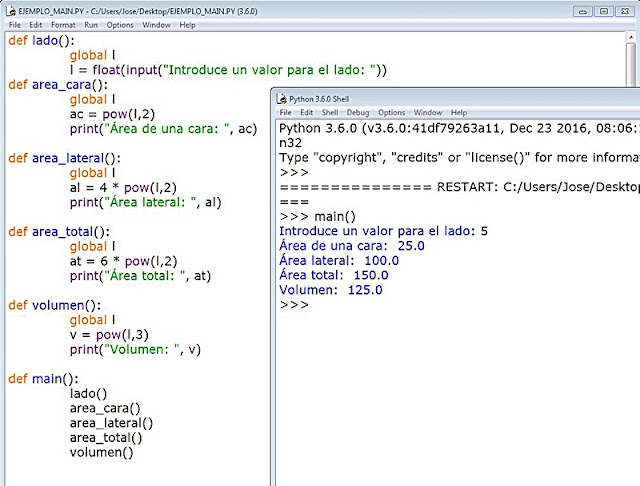Click the "area_total()" call inside main
The image size is (640, 486).
tap(106, 437)
